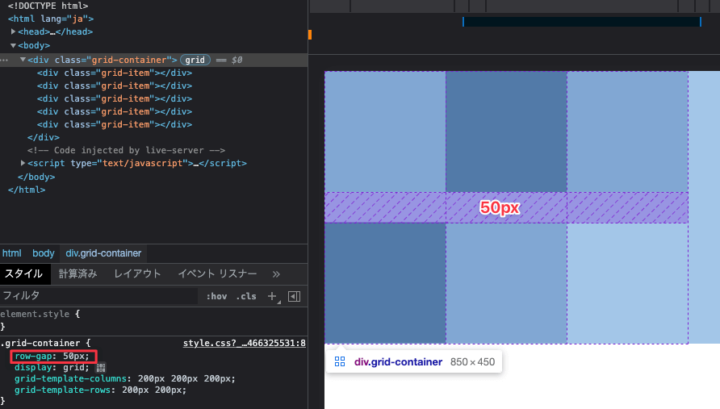Click the grid badge on grid-container element
Image resolution: width=720 pixels, height=409 pixels.
point(195,60)
